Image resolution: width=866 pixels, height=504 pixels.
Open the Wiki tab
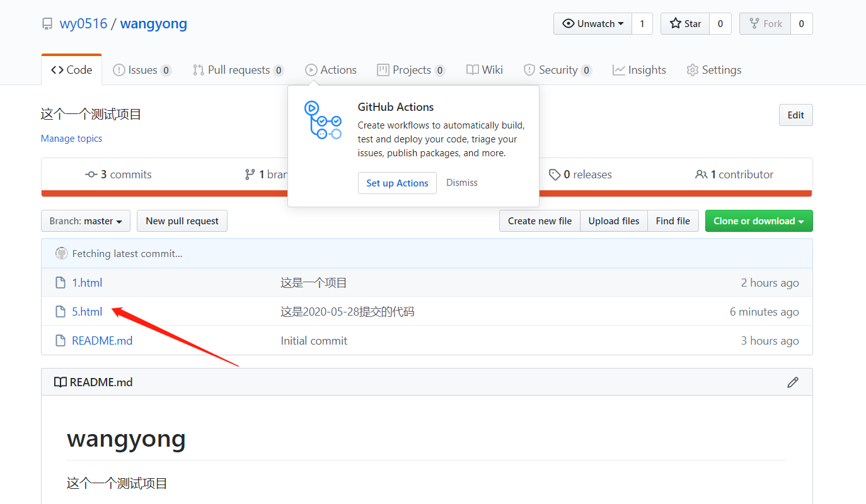click(x=485, y=70)
